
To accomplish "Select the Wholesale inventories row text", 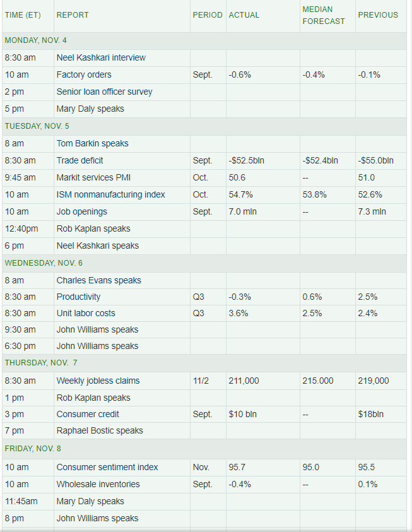I will [98, 484].
